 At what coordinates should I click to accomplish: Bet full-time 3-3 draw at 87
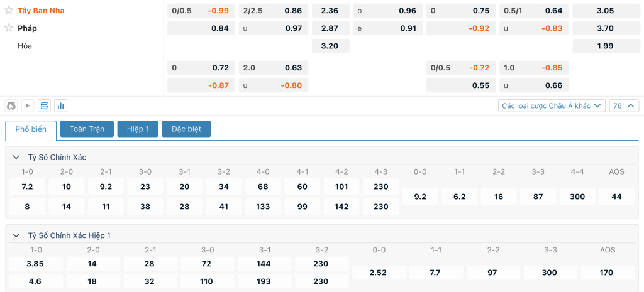click(x=538, y=197)
